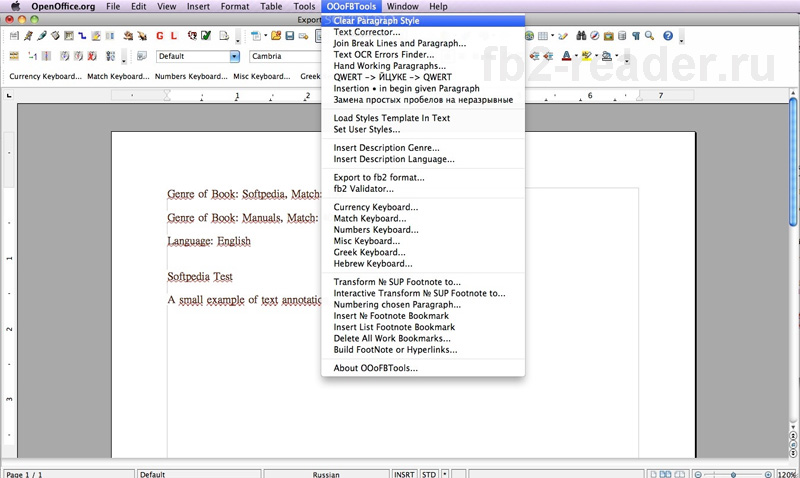Click the red X circular arrow icon
800x478 pixels.
[x=92, y=56]
